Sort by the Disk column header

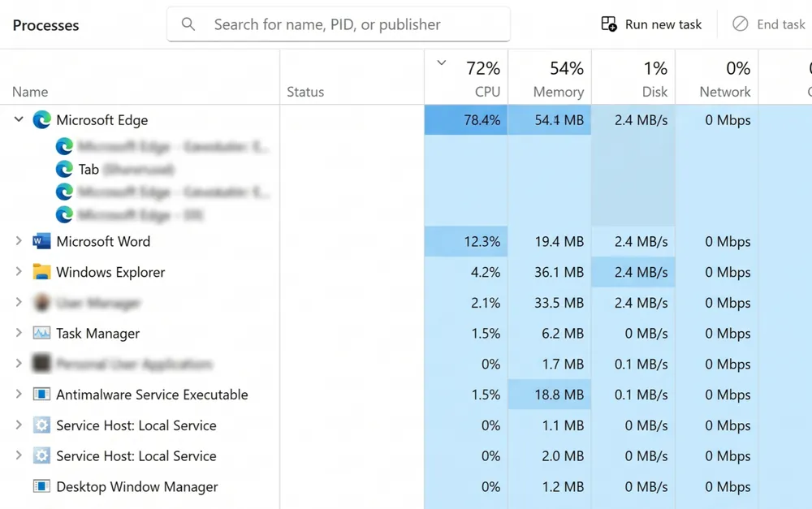click(x=633, y=78)
